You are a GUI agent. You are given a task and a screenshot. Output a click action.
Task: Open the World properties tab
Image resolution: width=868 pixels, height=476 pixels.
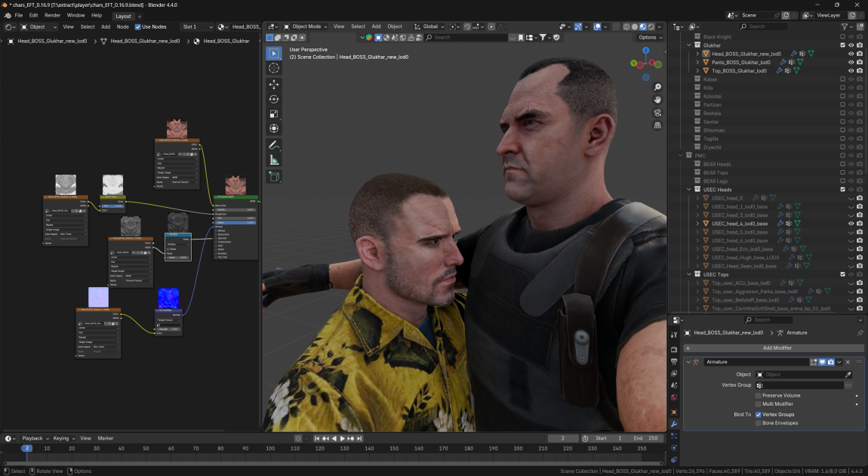(674, 397)
